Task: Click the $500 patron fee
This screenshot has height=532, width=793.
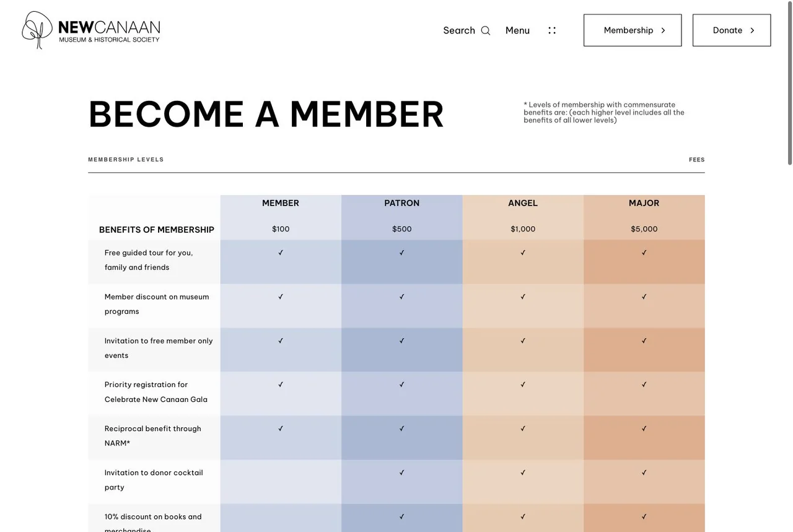Action: [402, 229]
